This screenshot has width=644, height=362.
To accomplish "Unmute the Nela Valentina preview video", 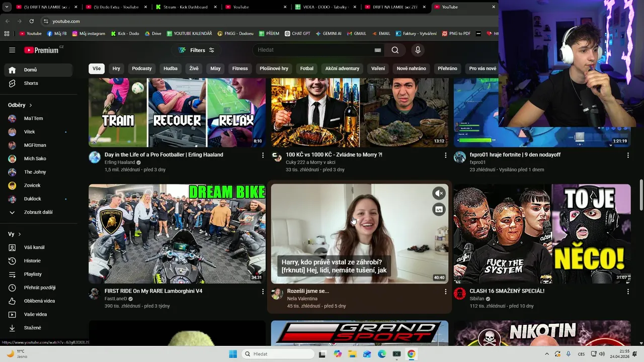I will point(439,193).
